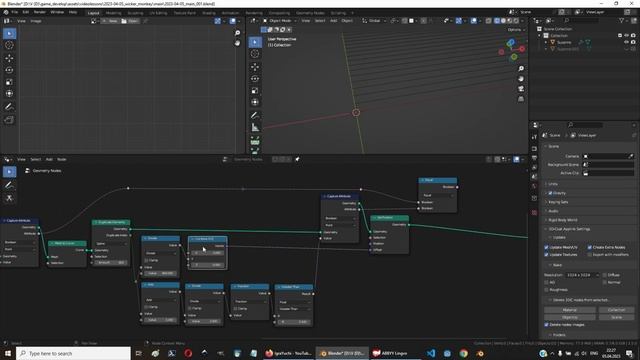Toggle the Create Extra Nodes checkbox
640x360 pixels.
(589, 247)
